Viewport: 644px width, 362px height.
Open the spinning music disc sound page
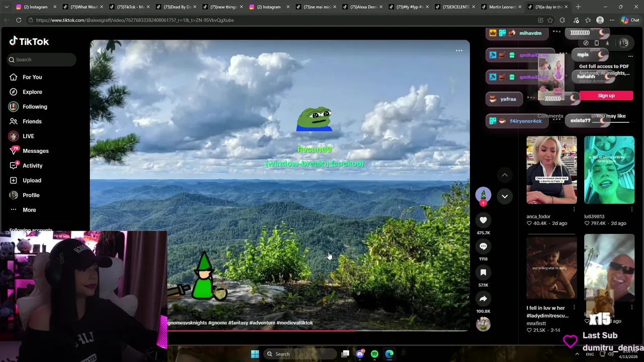point(483,324)
